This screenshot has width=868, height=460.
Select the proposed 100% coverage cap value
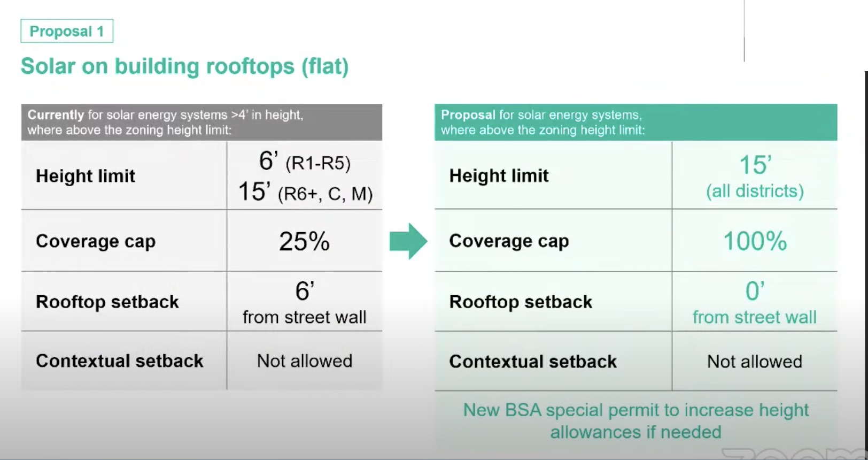click(755, 241)
